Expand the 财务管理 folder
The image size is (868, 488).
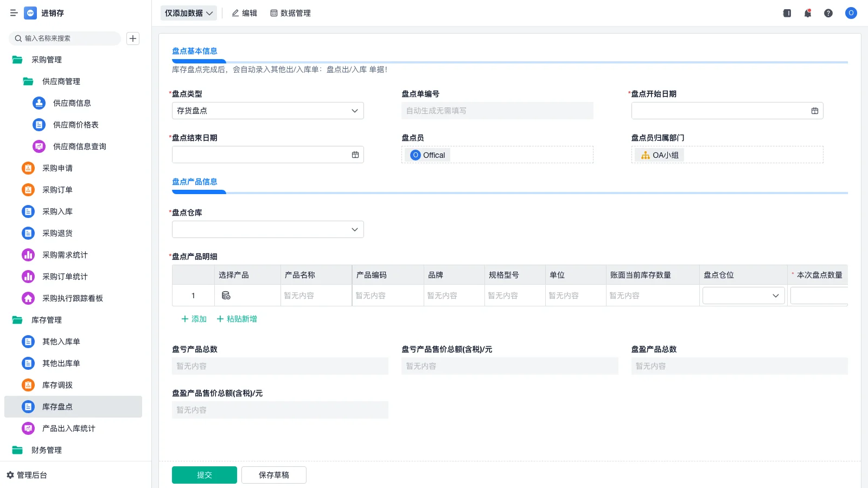(17, 450)
